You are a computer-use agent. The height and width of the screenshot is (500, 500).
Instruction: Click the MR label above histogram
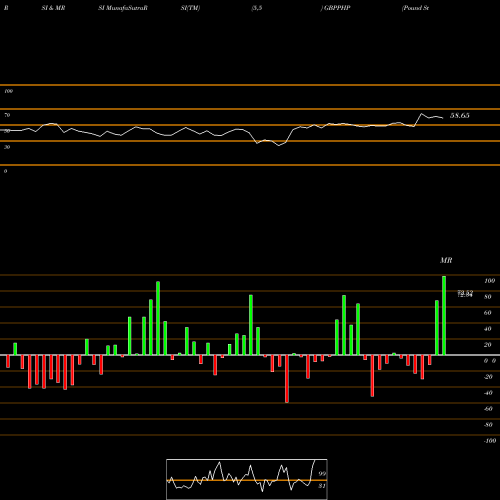click(x=446, y=260)
